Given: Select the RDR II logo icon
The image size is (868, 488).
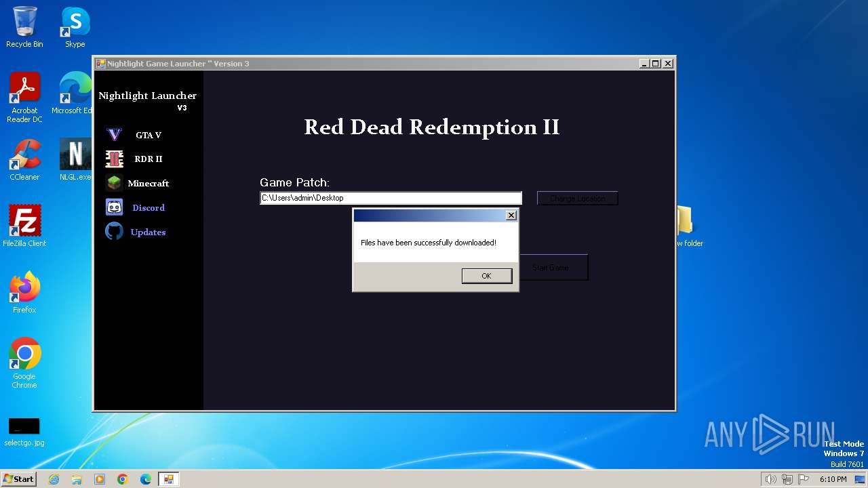Looking at the screenshot, I should (x=115, y=159).
